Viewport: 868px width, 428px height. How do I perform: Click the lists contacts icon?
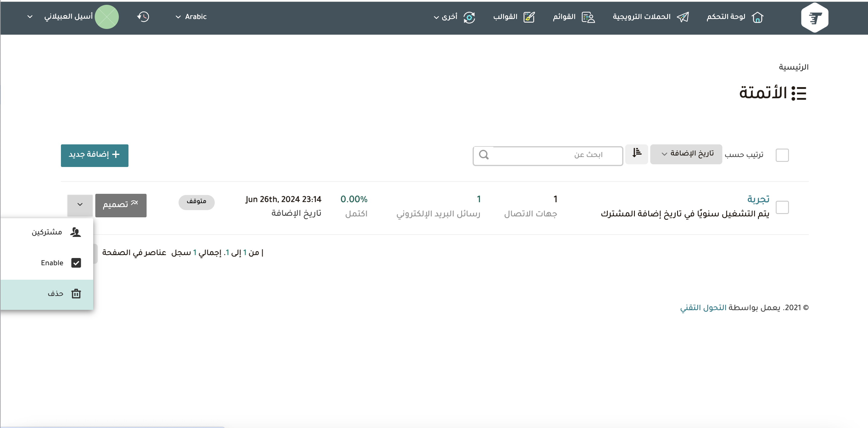point(588,17)
